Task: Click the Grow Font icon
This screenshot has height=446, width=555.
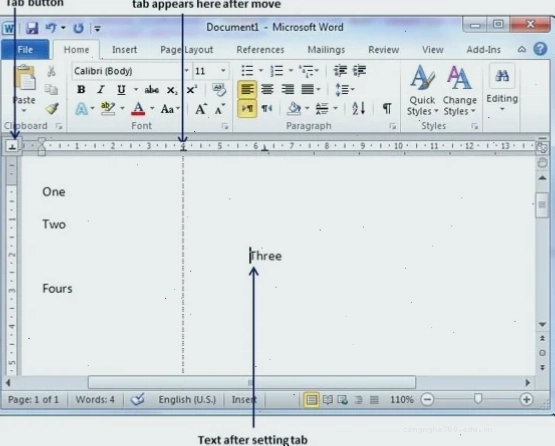Action: [x=201, y=109]
